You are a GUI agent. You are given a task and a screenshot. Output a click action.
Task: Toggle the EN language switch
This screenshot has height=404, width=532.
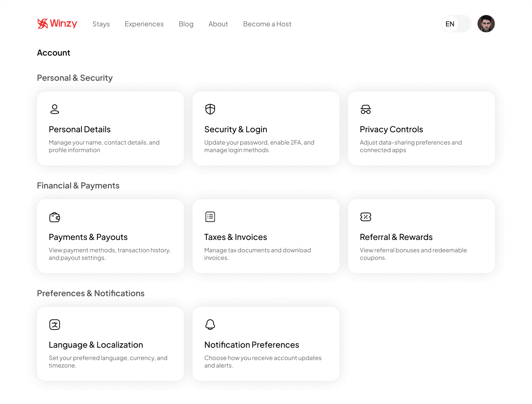[456, 24]
